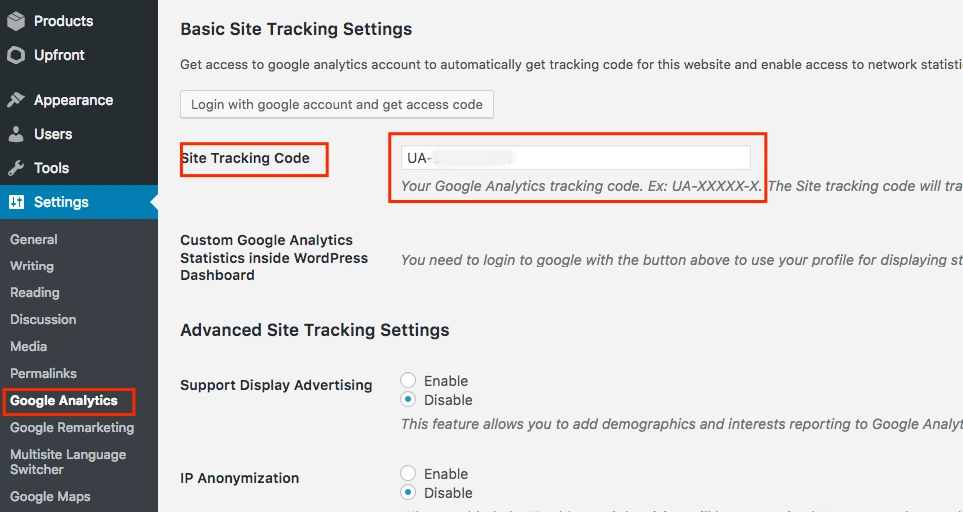Select Google Analytics in Settings submenu

64,400
